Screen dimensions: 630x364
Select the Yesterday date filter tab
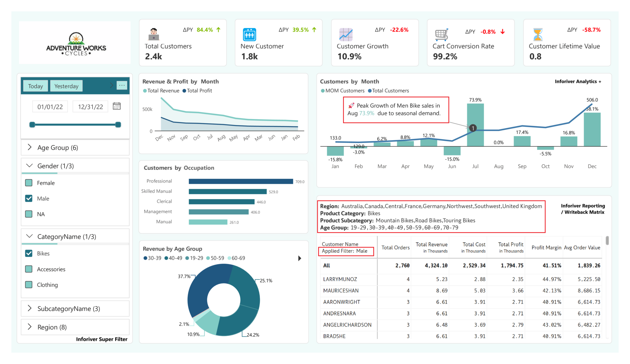[66, 86]
